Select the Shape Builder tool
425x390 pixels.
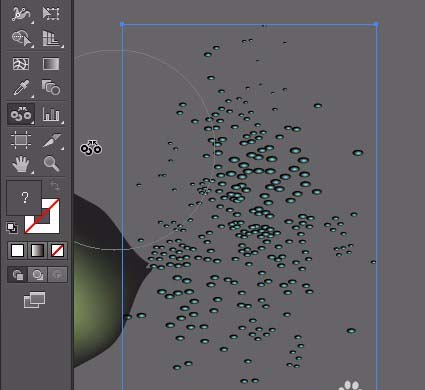tap(21, 38)
